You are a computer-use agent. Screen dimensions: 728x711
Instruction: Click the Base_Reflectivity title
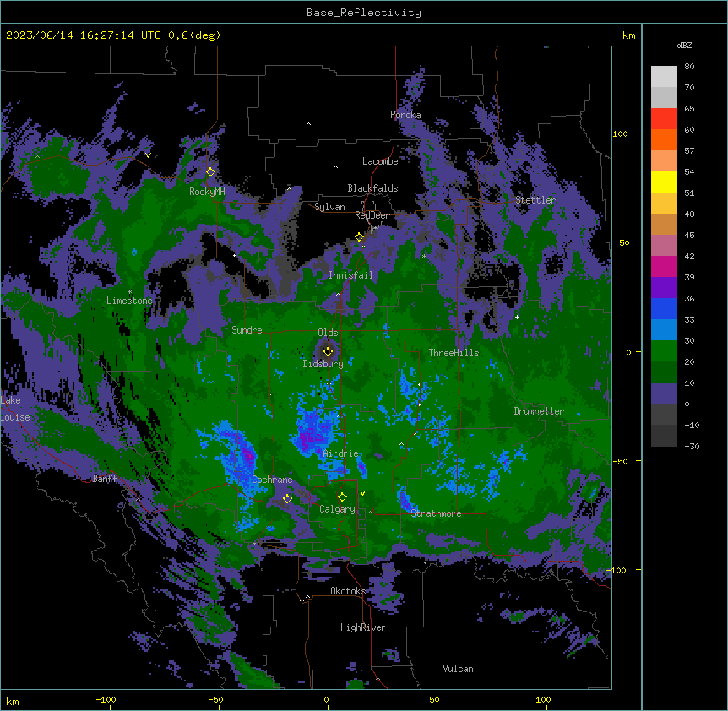point(364,13)
